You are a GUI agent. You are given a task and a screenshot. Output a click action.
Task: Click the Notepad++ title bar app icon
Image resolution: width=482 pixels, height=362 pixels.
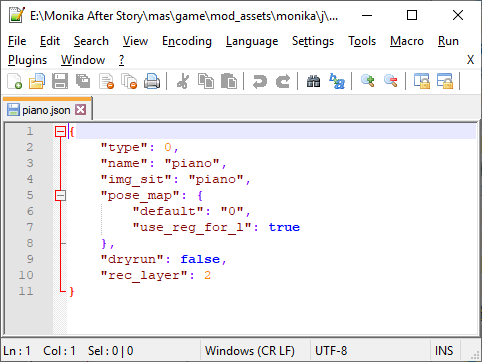pyautogui.click(x=17, y=15)
